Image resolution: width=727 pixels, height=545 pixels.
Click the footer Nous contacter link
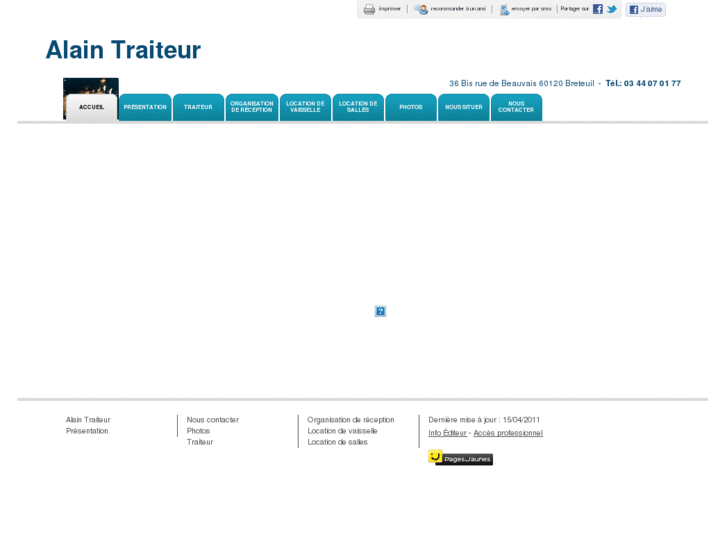pos(213,420)
